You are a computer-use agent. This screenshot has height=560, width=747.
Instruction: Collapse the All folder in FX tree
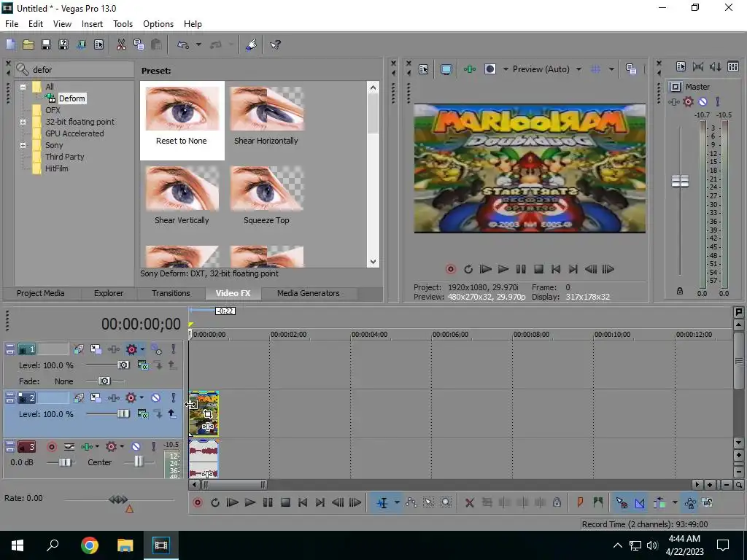[x=23, y=87]
